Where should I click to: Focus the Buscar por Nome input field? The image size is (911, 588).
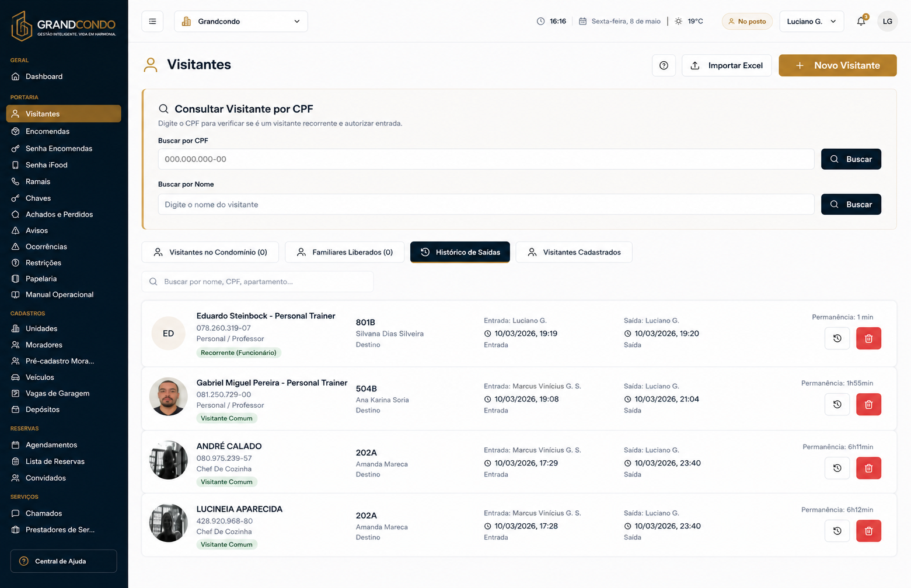coord(486,204)
